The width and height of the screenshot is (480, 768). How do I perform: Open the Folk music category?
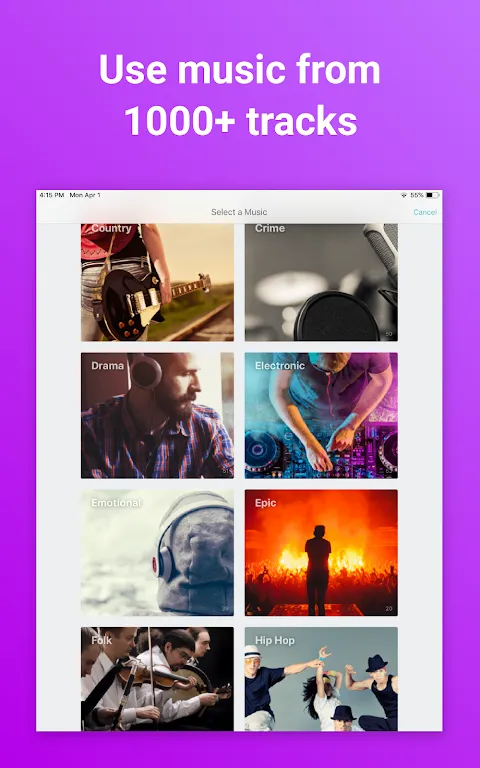click(157, 679)
